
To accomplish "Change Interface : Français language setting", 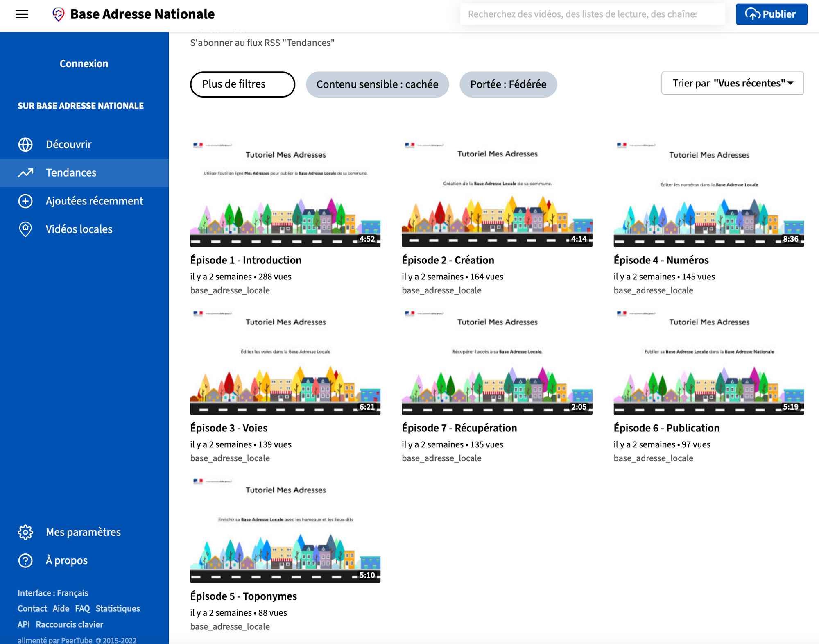I will 53,593.
